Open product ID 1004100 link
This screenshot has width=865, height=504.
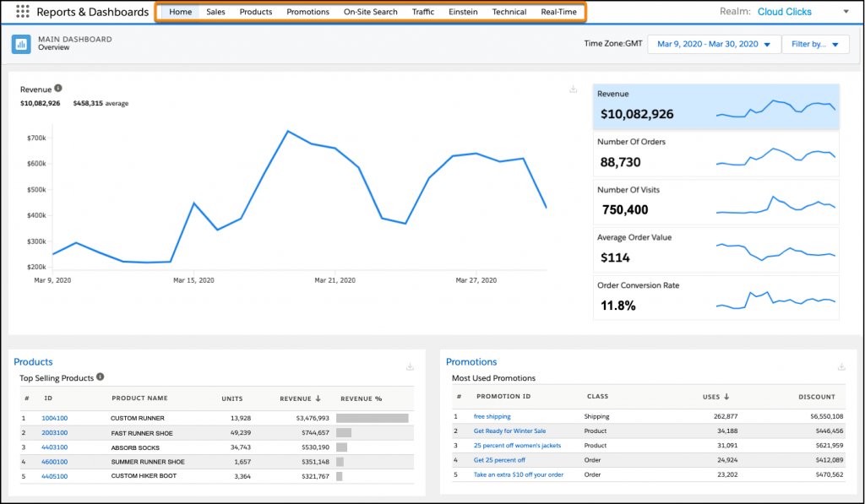[x=55, y=418]
